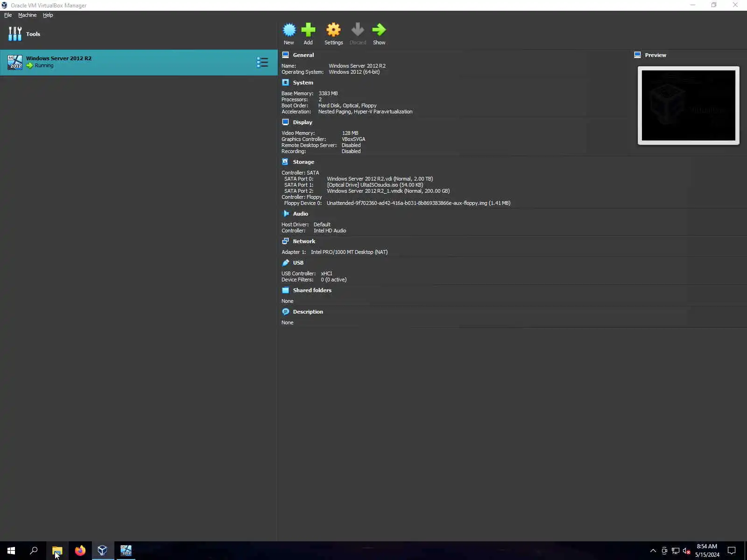Screen dimensions: 747x560
Task: Click the Display section screen icon
Action: tap(285, 122)
